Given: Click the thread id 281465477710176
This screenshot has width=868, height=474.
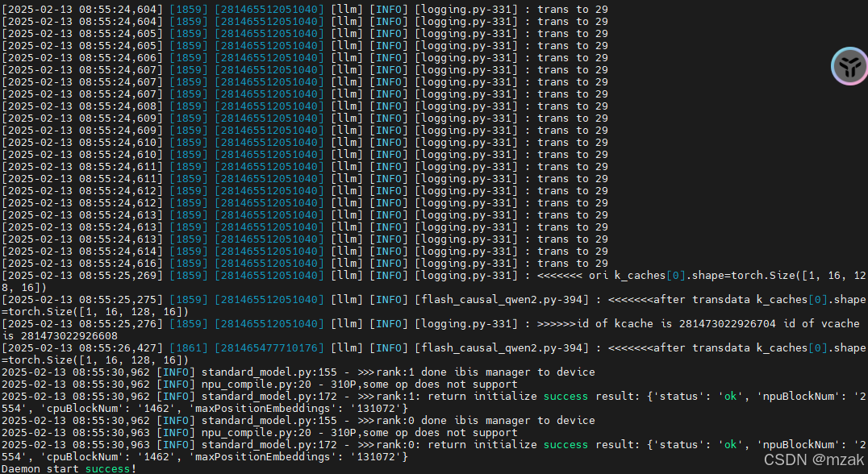Looking at the screenshot, I should pyautogui.click(x=269, y=348).
